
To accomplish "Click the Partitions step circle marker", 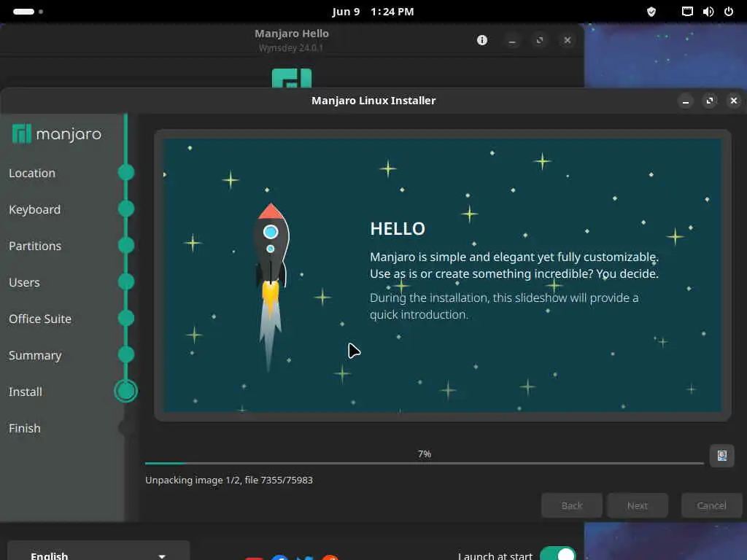I will click(126, 245).
